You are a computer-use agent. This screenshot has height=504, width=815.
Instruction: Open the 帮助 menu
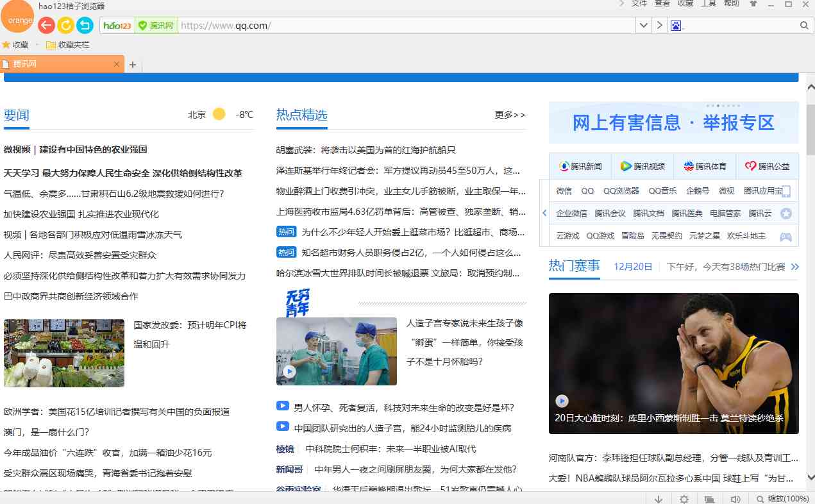[732, 4]
